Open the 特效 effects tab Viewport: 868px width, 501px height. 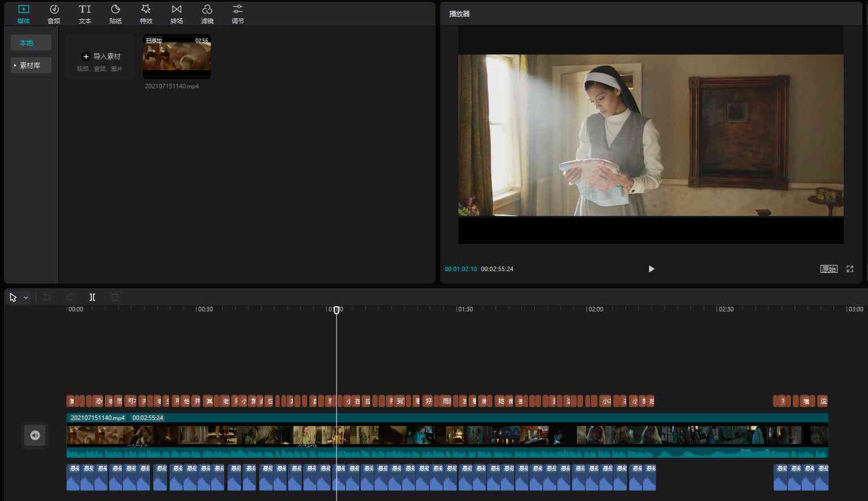(146, 14)
